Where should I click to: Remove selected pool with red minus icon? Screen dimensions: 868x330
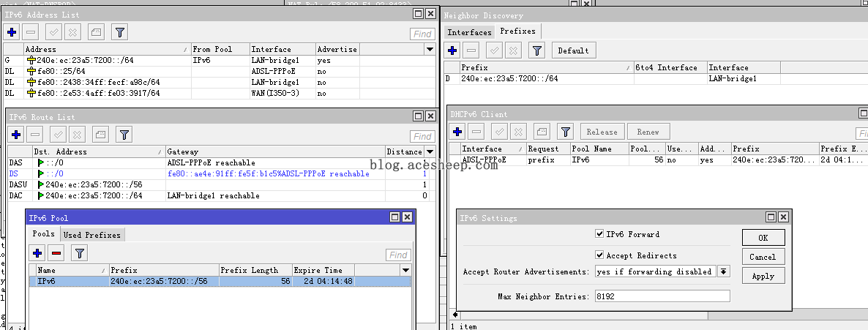(56, 254)
